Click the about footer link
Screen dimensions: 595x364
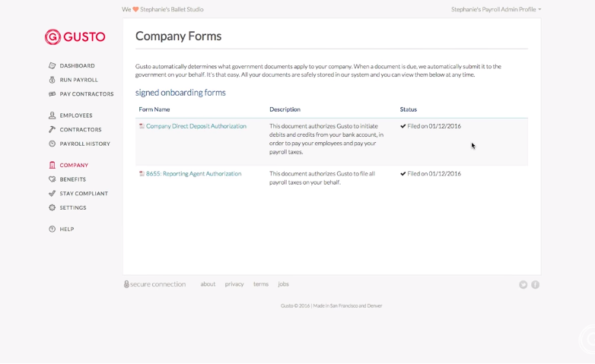click(208, 284)
